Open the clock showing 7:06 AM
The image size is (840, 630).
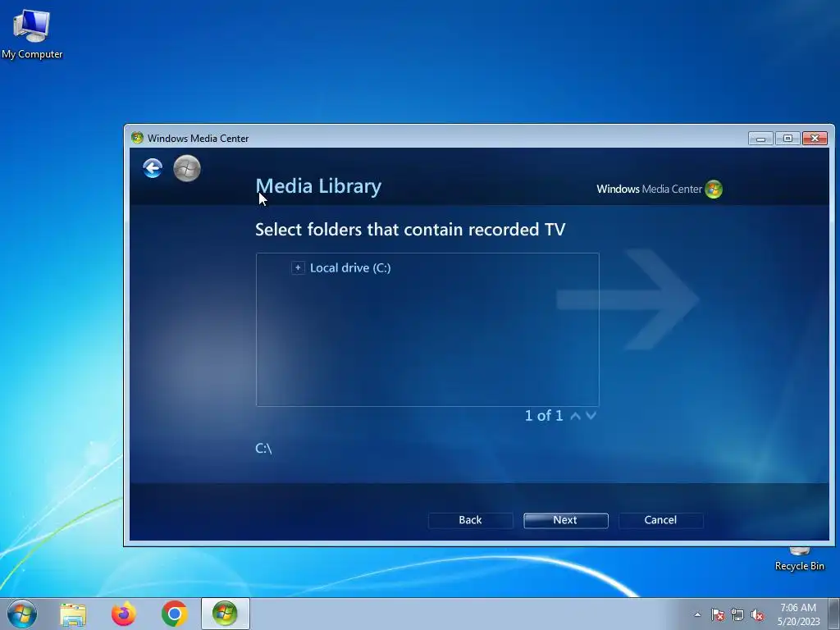click(x=798, y=614)
